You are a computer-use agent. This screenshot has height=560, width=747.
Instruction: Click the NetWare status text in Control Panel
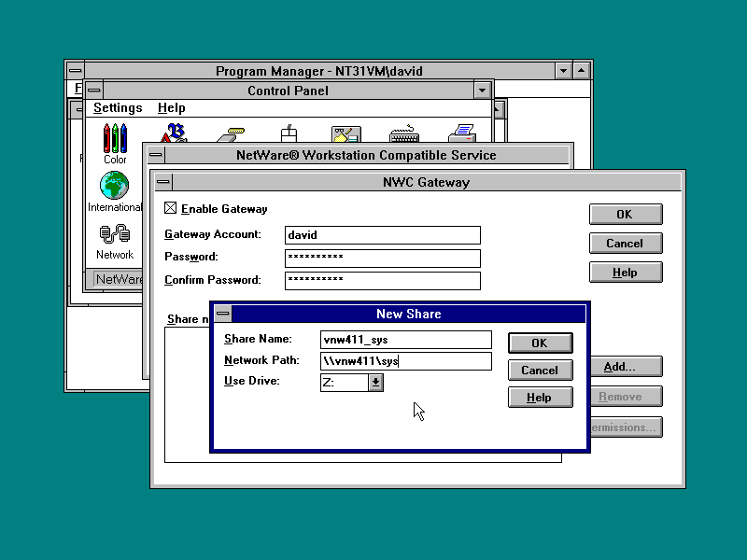point(120,279)
